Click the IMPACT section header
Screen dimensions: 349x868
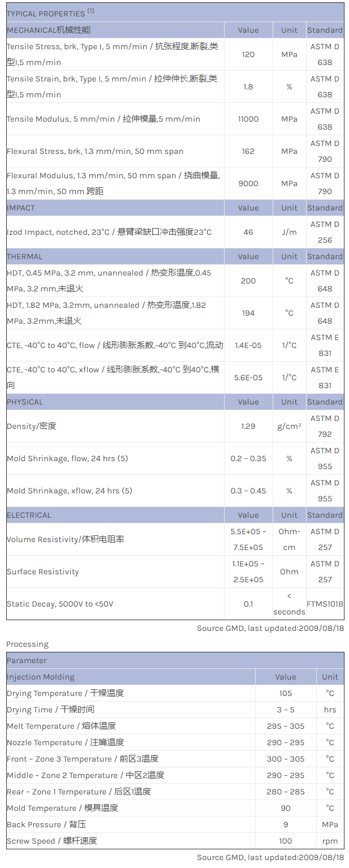coord(21,208)
